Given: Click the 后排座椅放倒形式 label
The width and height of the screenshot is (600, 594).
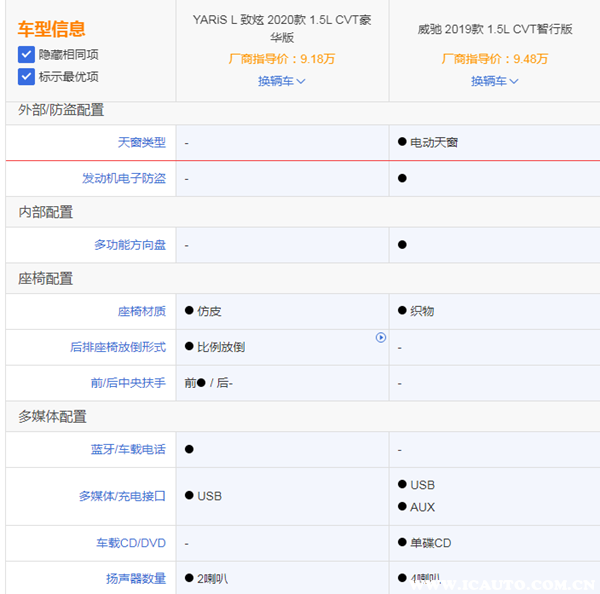Looking at the screenshot, I should click(118, 347).
